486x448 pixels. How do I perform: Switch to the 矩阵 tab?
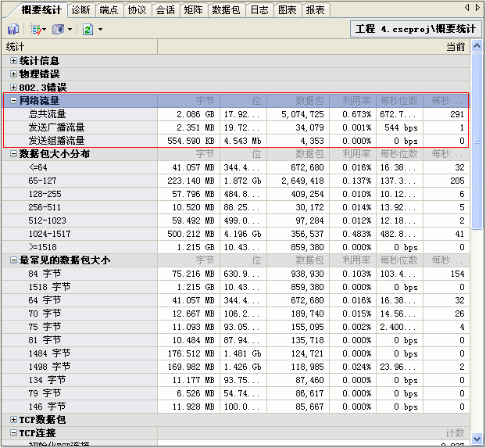point(193,10)
